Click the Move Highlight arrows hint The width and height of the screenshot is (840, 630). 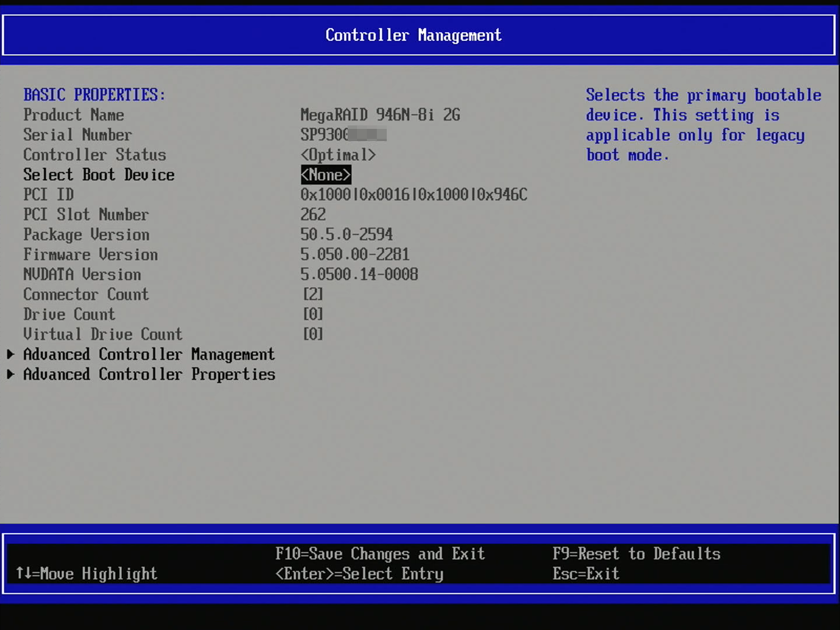click(86, 573)
